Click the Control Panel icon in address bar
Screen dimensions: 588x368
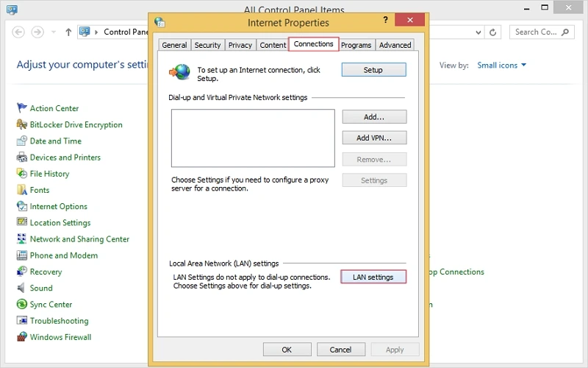click(85, 32)
